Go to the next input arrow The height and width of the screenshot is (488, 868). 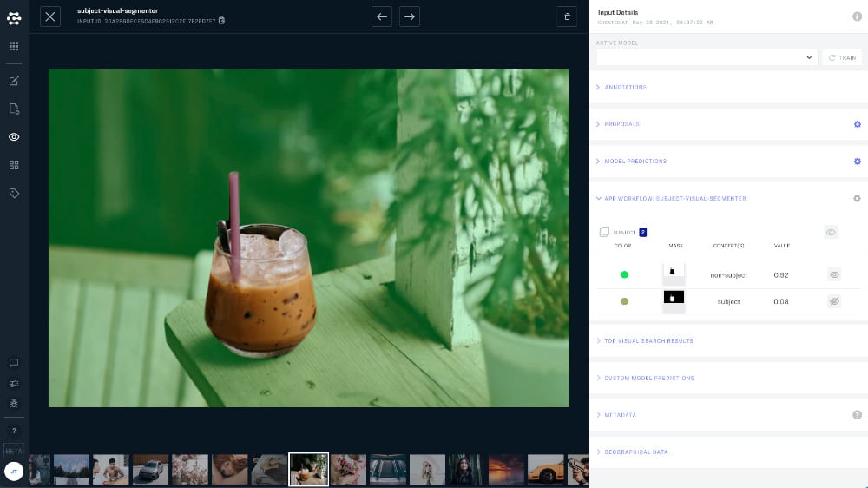tap(409, 16)
